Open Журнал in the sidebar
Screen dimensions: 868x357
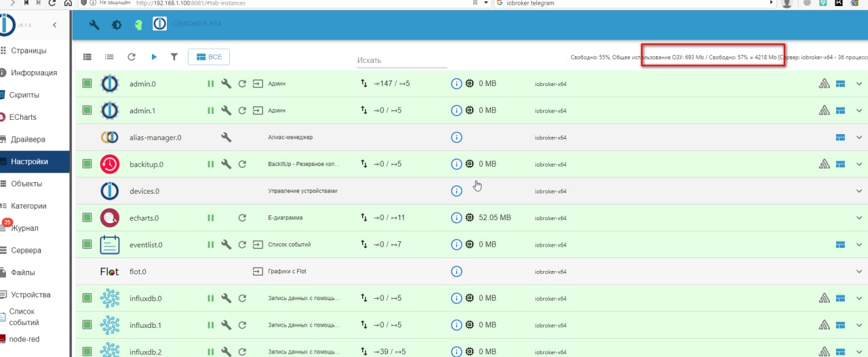coord(35,228)
